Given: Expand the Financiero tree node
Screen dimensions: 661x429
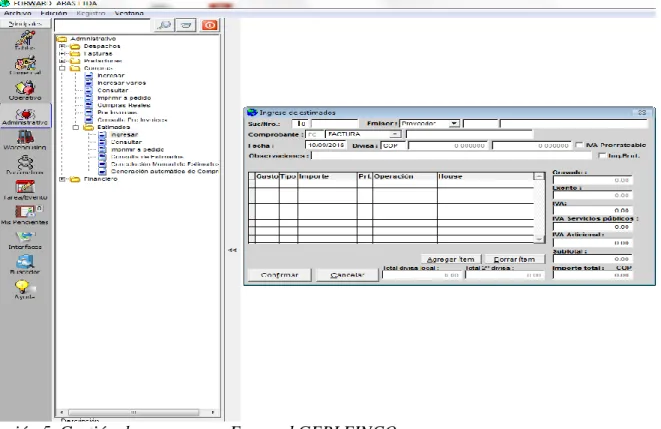Looking at the screenshot, I should pyautogui.click(x=62, y=179).
